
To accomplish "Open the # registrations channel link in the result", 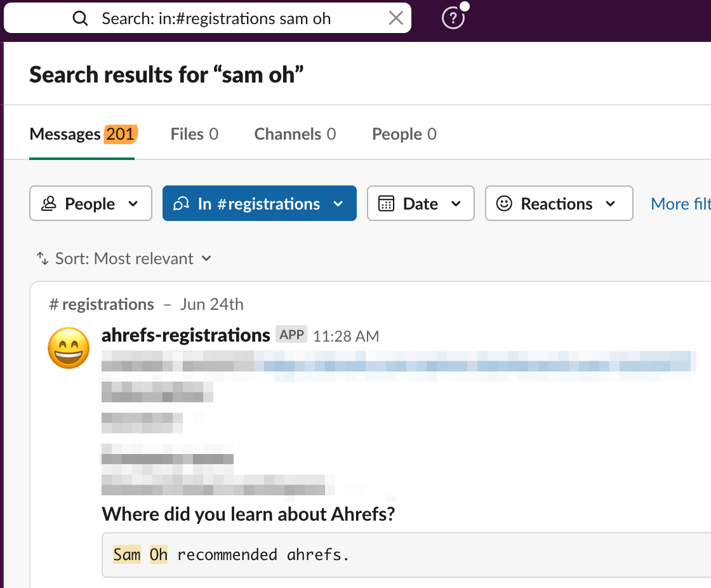I will click(102, 304).
